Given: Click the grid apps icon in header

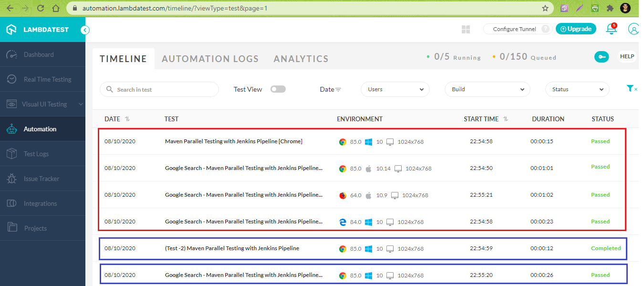Looking at the screenshot, I should point(466,30).
